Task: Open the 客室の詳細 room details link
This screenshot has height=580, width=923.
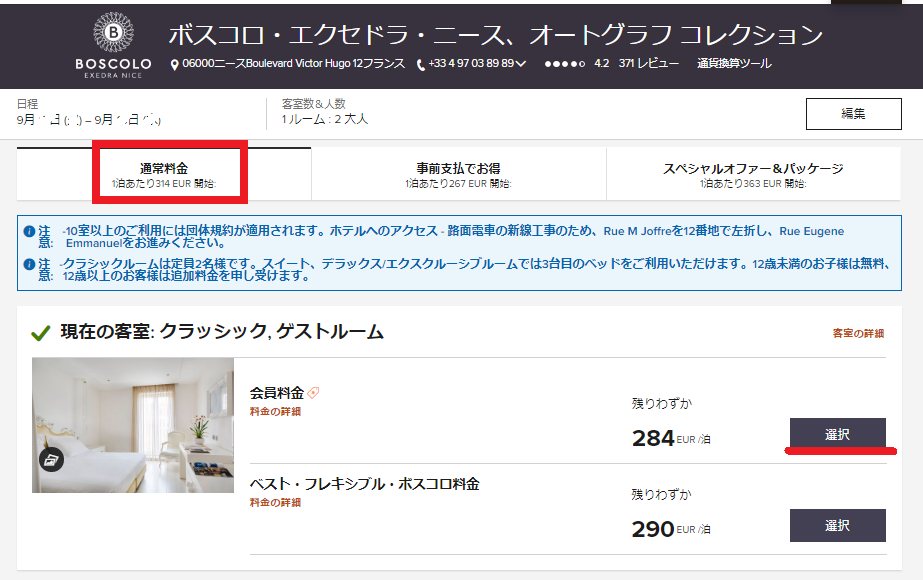Action: tap(858, 333)
